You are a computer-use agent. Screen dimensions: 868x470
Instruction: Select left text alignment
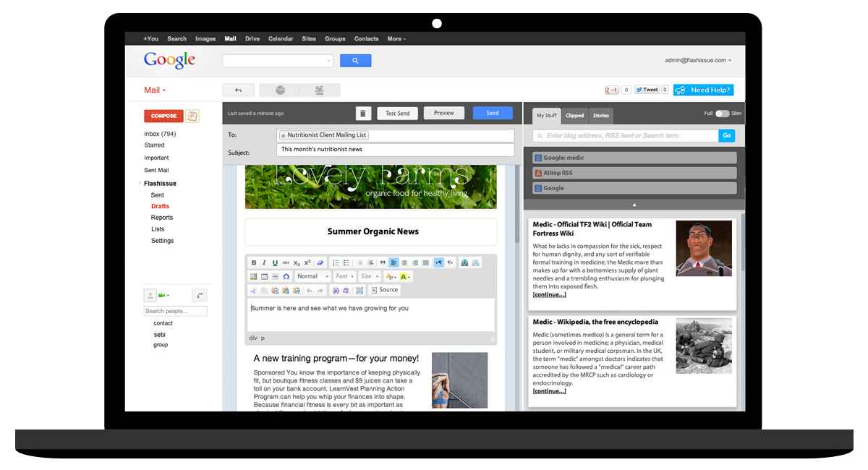tap(393, 262)
